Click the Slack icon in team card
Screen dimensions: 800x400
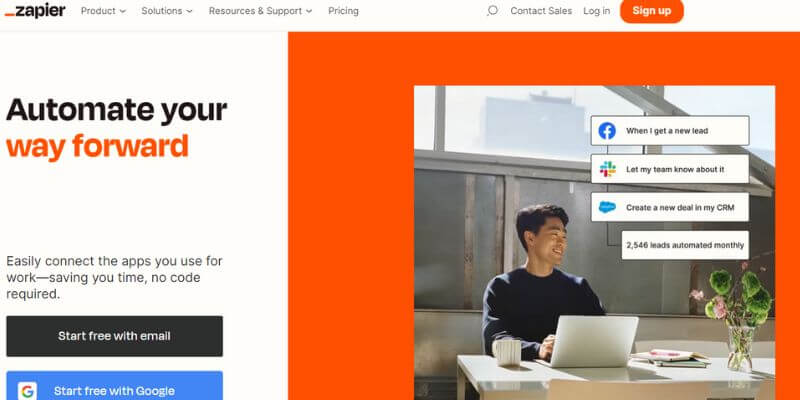tap(607, 169)
